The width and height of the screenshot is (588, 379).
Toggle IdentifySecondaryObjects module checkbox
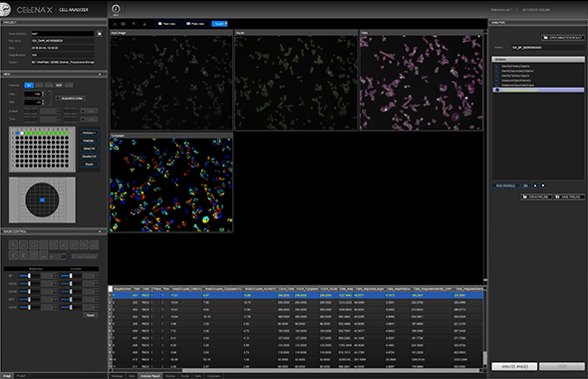497,71
